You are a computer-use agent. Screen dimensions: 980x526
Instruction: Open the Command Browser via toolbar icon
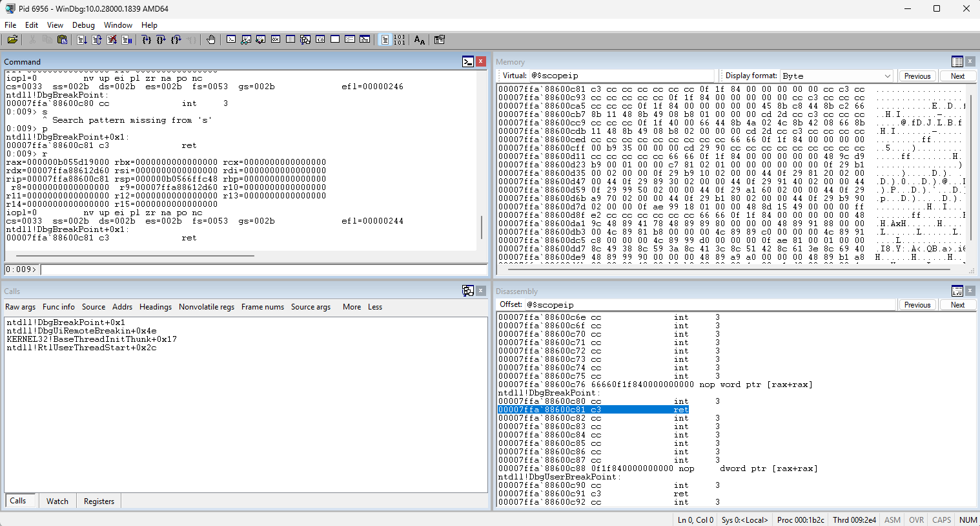pyautogui.click(x=365, y=39)
